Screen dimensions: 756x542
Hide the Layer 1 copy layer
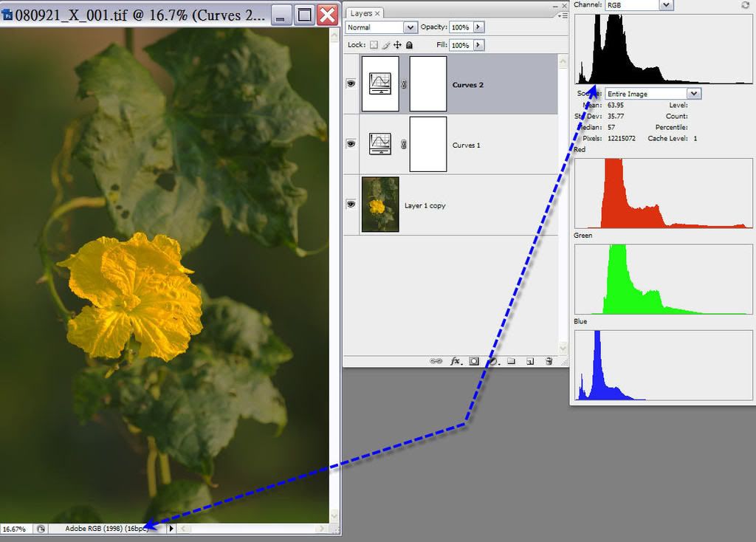351,204
